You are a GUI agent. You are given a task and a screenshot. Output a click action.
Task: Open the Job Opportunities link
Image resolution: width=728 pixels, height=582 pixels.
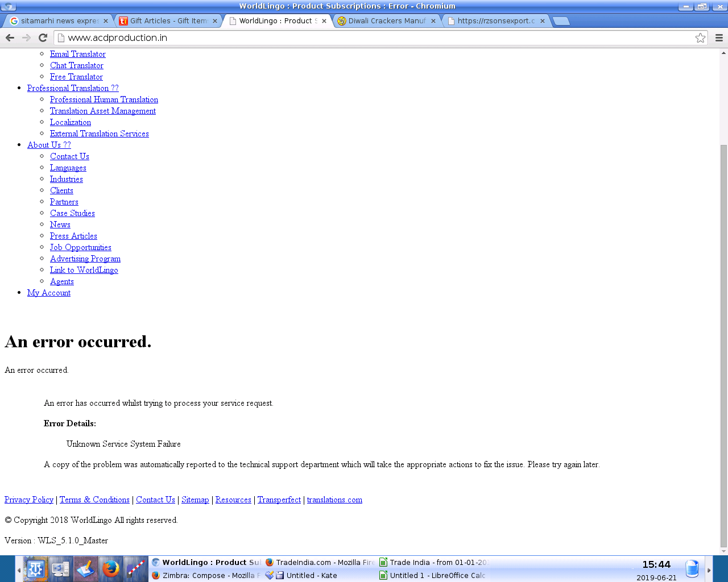(x=81, y=247)
